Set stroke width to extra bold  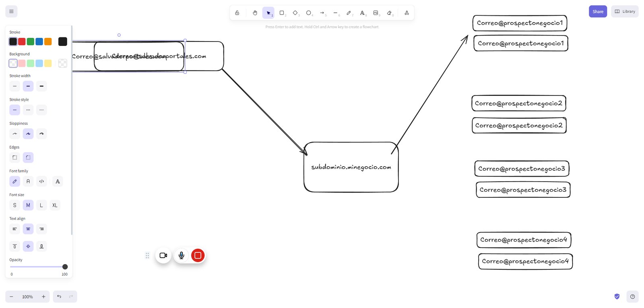[41, 86]
